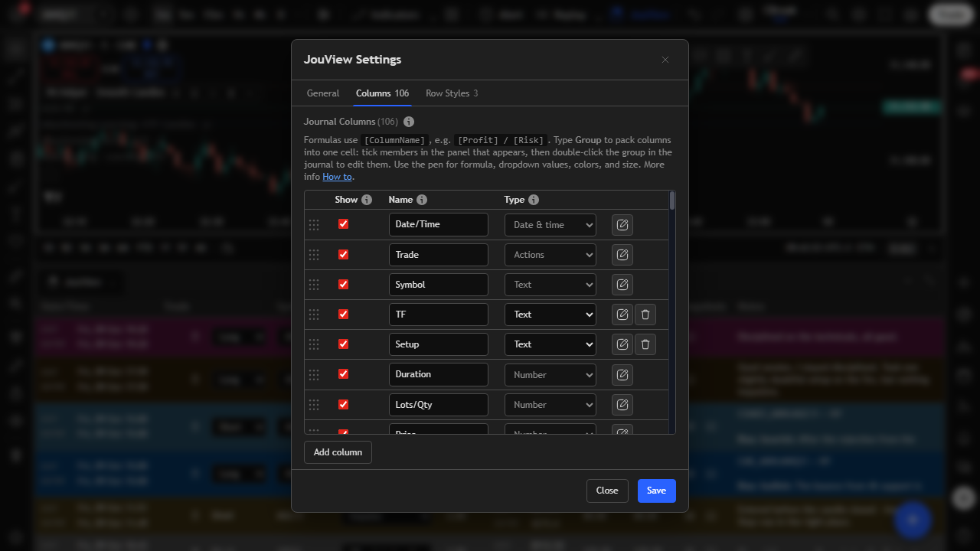Click pen icon in Lots/Qty row
Screen dimensions: 980x551
(622, 405)
